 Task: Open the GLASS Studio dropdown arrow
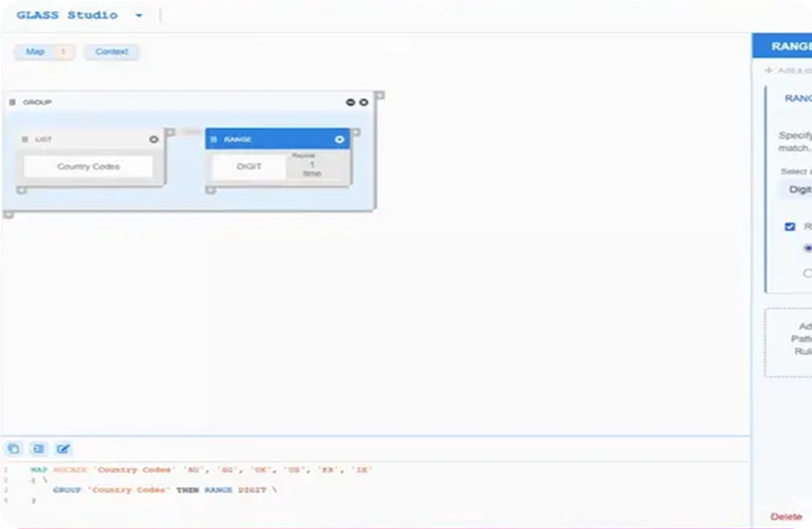tap(139, 15)
